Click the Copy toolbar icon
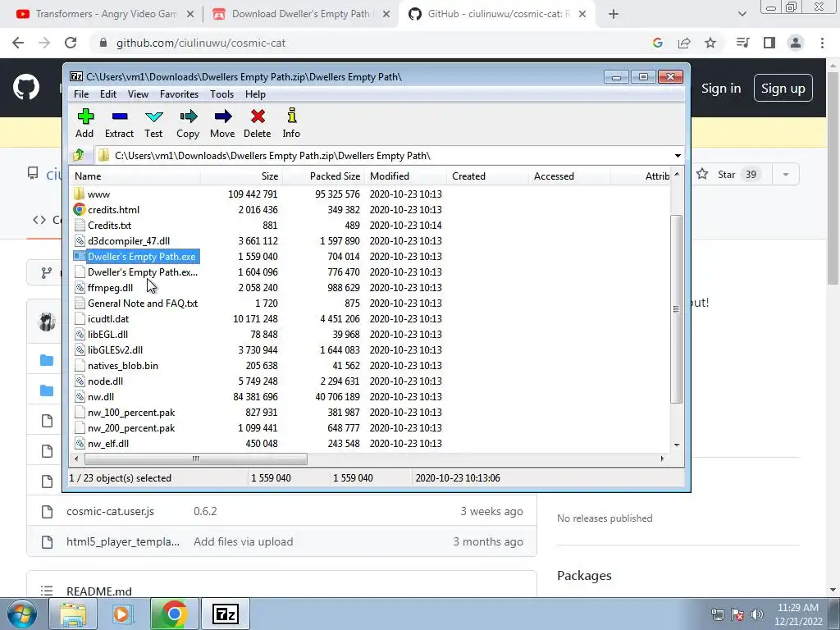 [x=188, y=124]
